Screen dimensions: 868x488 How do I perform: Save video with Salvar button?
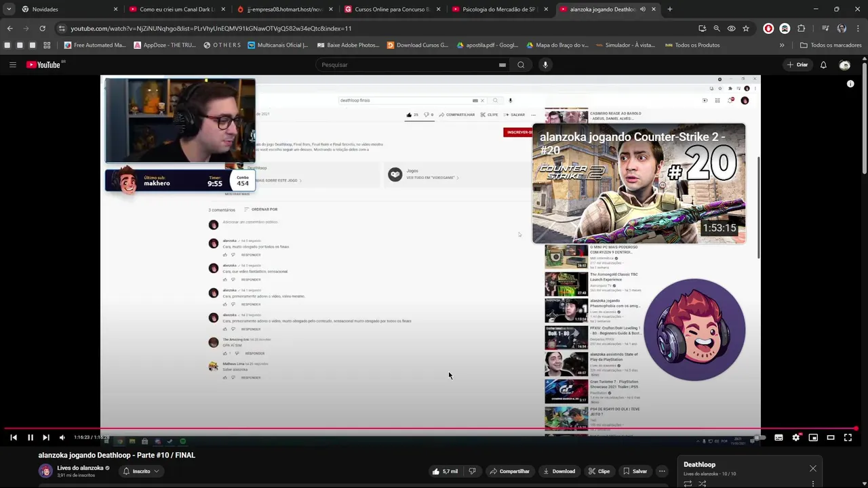pos(635,471)
